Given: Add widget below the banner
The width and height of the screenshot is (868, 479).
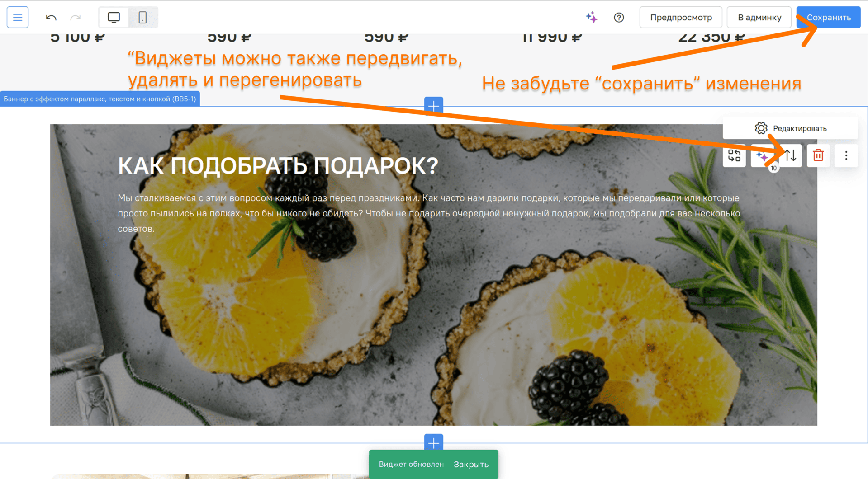Looking at the screenshot, I should pyautogui.click(x=433, y=443).
